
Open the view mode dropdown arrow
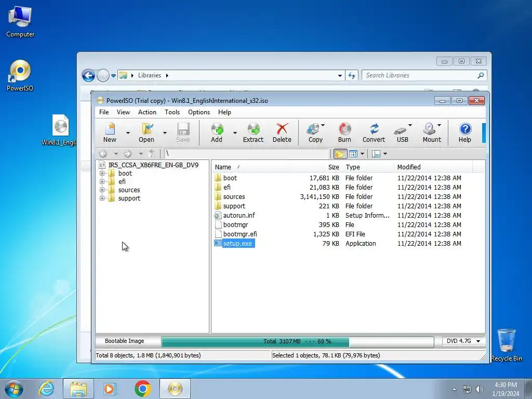coord(362,154)
